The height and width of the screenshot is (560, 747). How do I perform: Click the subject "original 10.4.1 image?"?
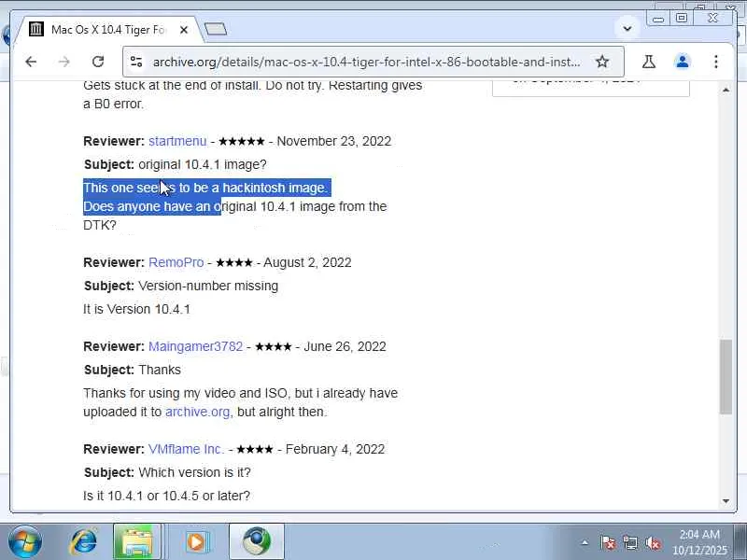pyautogui.click(x=203, y=165)
